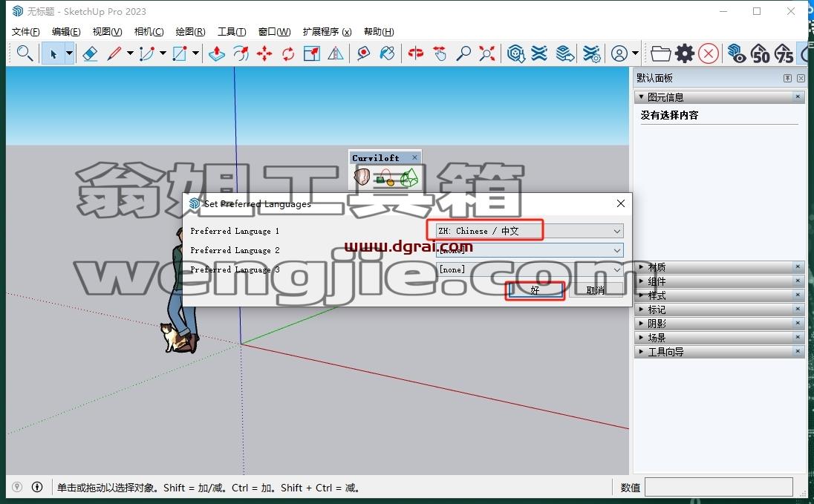
Task: Open Preferred Language 3 combo box
Action: point(530,269)
